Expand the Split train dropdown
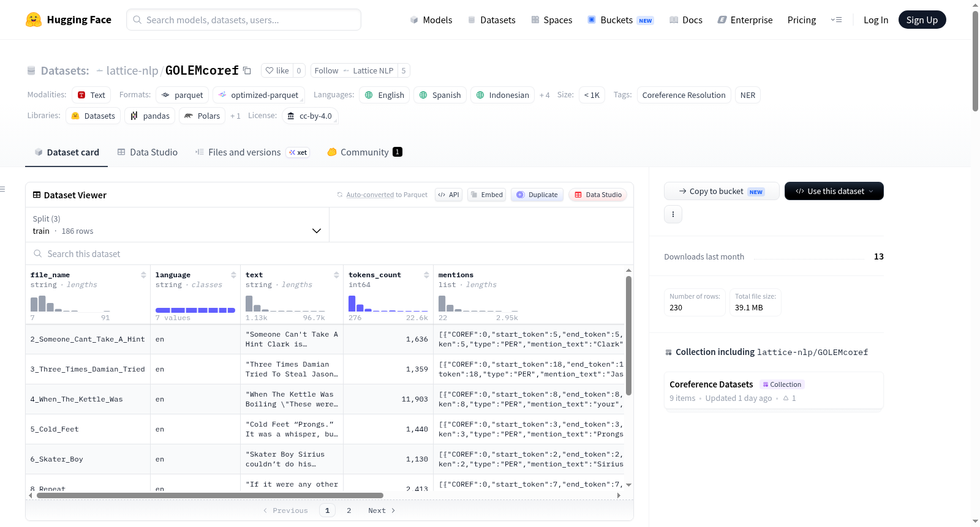Viewport: 980px width, 527px height. 178,225
